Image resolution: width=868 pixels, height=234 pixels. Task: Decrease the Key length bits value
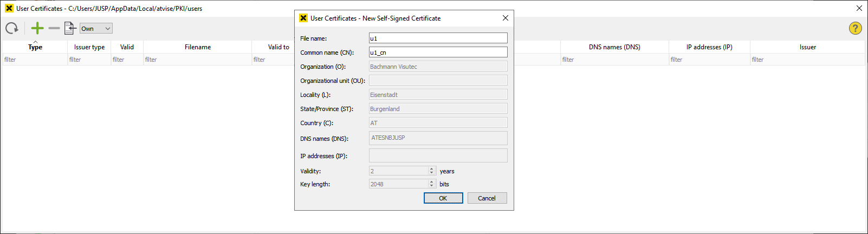[x=432, y=186]
